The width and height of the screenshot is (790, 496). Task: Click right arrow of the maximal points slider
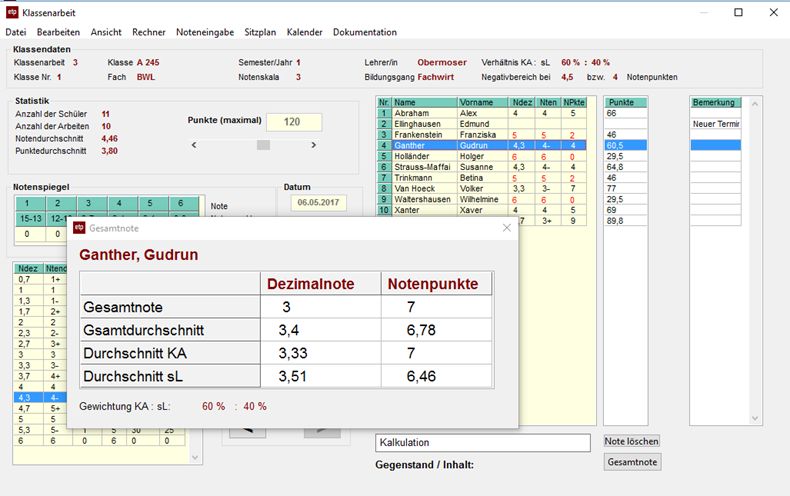pyautogui.click(x=331, y=145)
